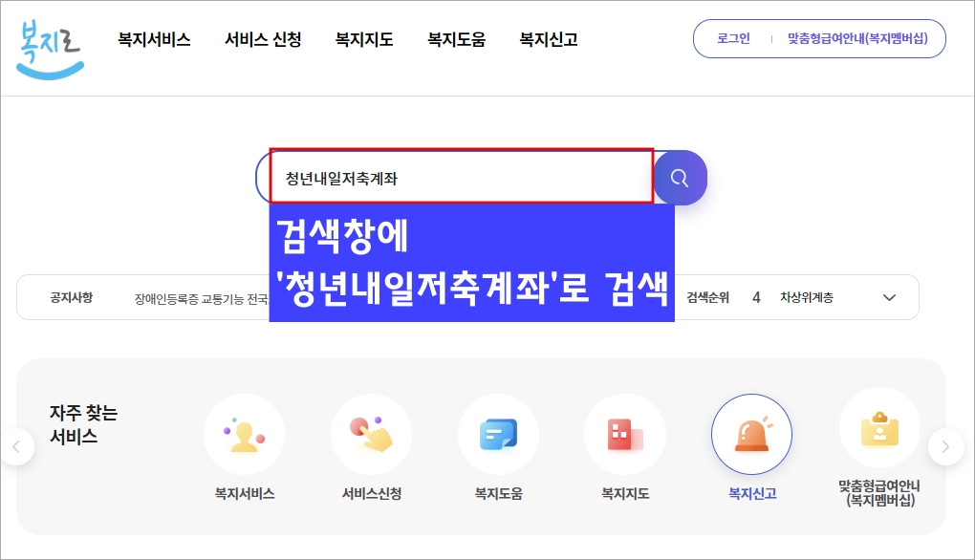Select the 서비스신청 hand-click icon
Viewport: 975px width, 560px height.
click(372, 434)
